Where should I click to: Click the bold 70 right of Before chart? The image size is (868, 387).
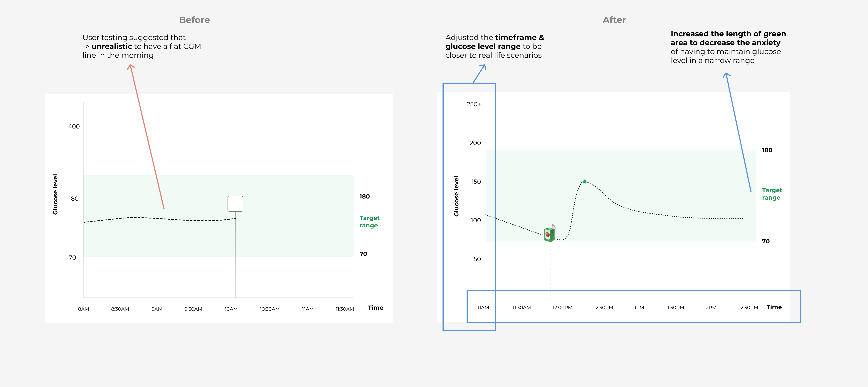point(363,254)
